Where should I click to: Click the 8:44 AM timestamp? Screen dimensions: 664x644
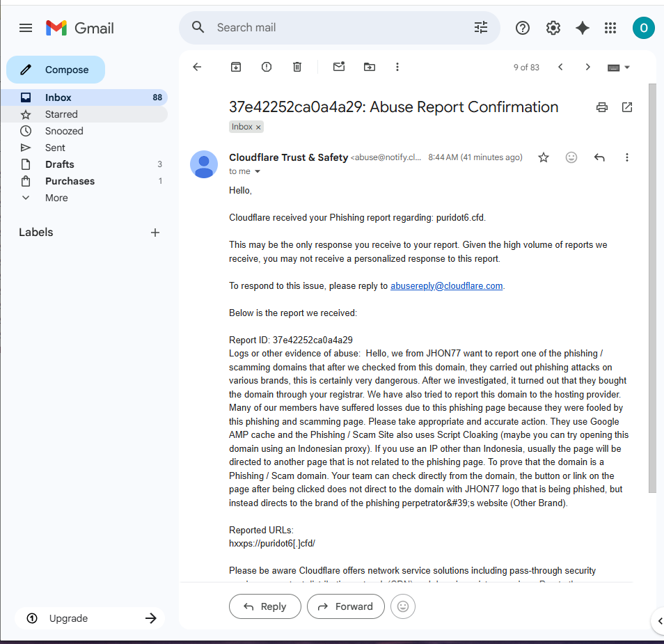[x=475, y=157]
